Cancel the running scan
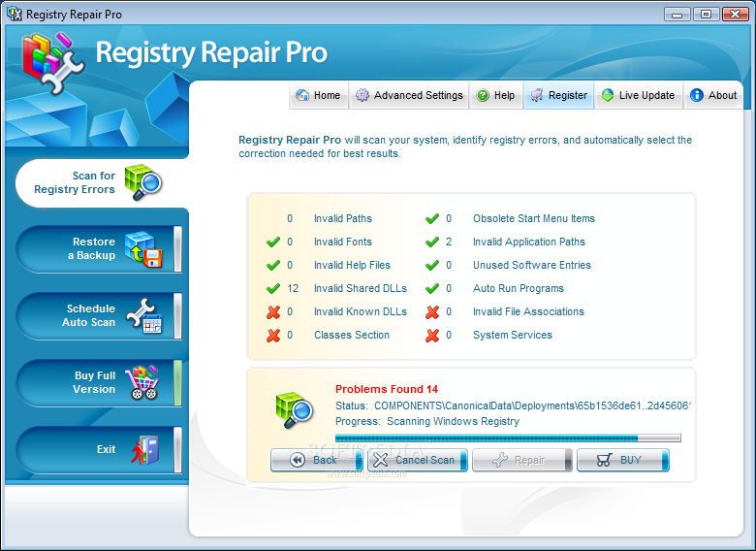 tap(418, 460)
